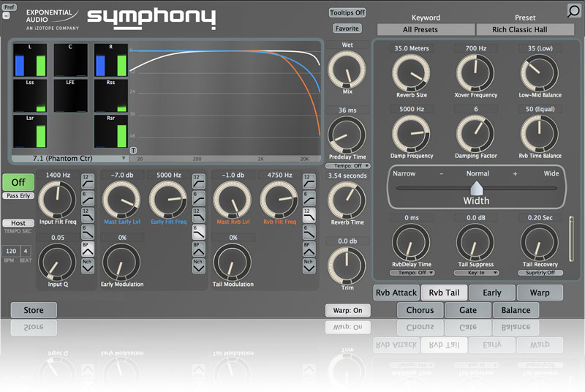Choose notch (Nch) filter for reverb section

308,266
